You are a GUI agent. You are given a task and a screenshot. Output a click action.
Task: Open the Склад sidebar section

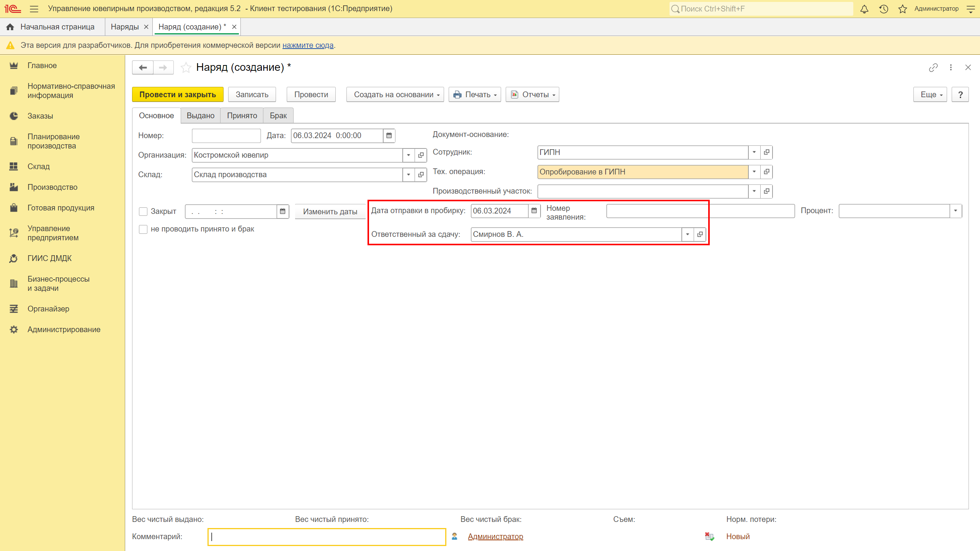coord(62,166)
